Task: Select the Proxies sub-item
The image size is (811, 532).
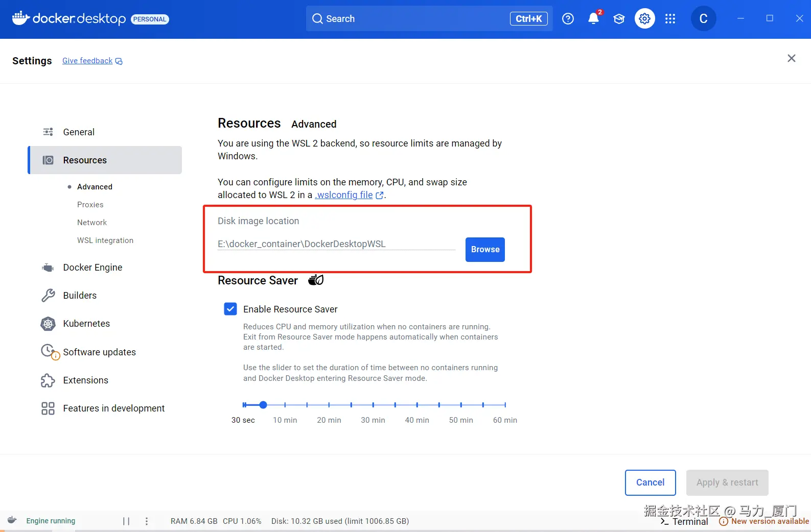Action: coord(90,205)
